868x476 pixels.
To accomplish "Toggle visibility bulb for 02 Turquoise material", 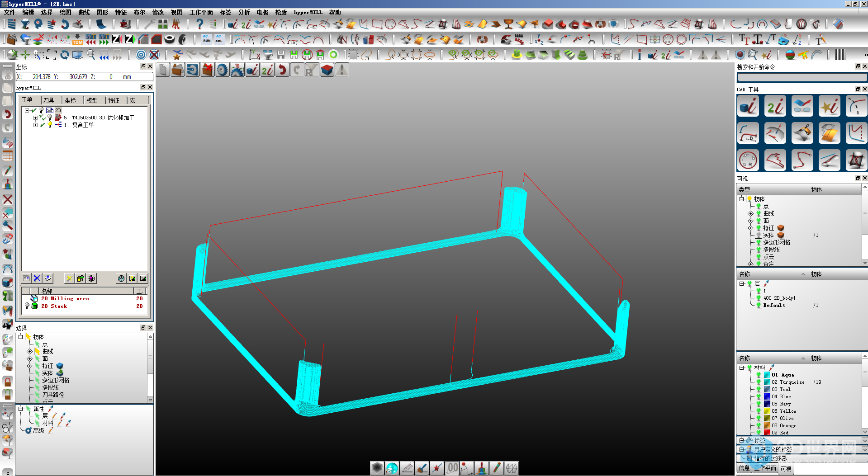I will click(759, 382).
